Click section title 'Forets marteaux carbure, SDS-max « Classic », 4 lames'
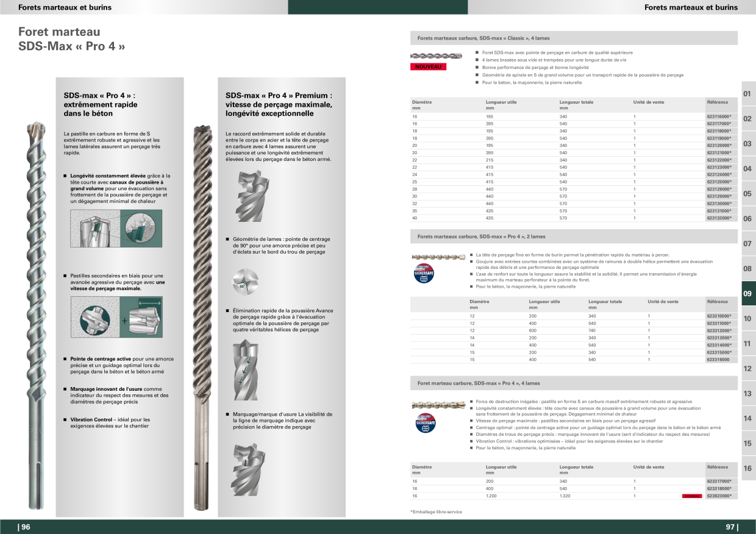 click(x=483, y=38)
